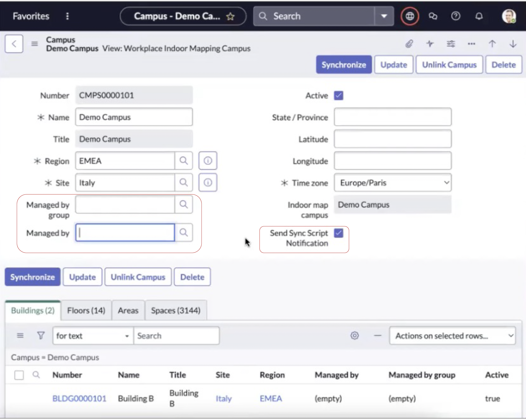Open Actions on selected rows dropdown
Image resolution: width=526 pixels, height=420 pixels.
pyautogui.click(x=452, y=336)
